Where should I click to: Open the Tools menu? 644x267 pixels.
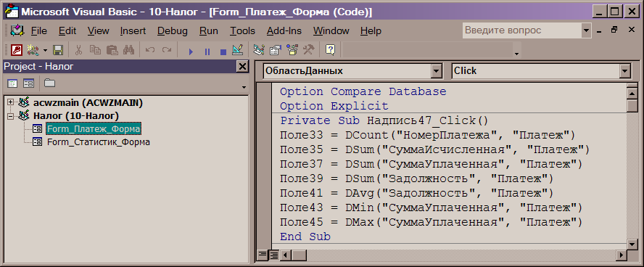(242, 30)
